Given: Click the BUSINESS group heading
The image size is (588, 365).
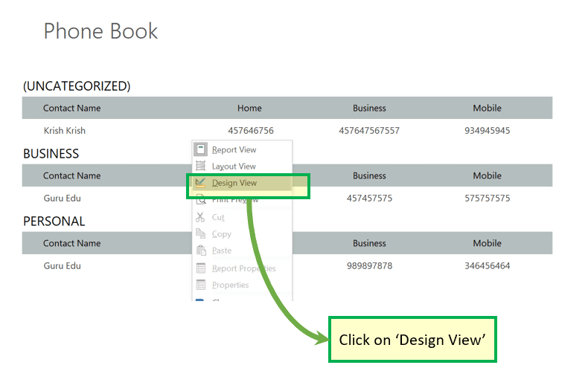Looking at the screenshot, I should (x=51, y=154).
